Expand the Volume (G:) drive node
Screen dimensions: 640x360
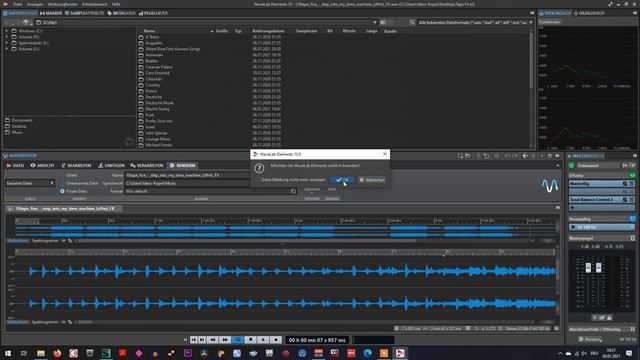7,49
